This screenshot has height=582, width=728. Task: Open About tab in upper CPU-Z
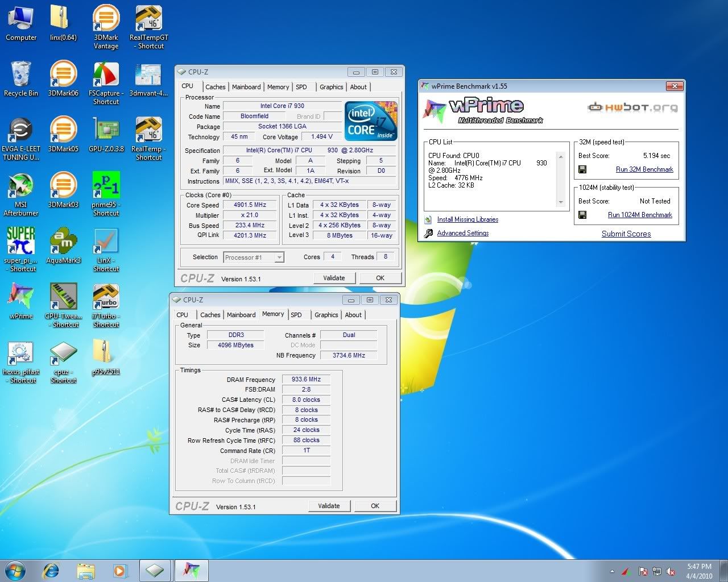tap(358, 87)
